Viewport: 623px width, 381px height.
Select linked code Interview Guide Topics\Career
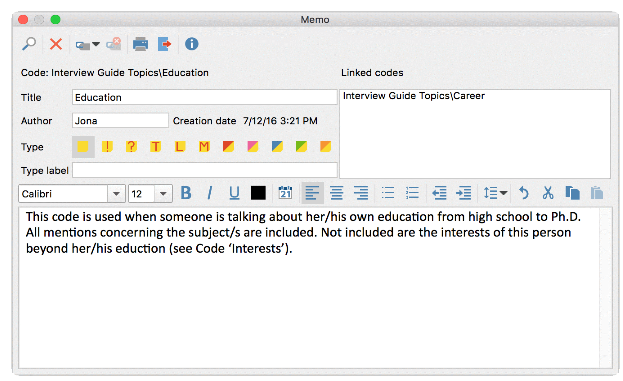(x=414, y=96)
